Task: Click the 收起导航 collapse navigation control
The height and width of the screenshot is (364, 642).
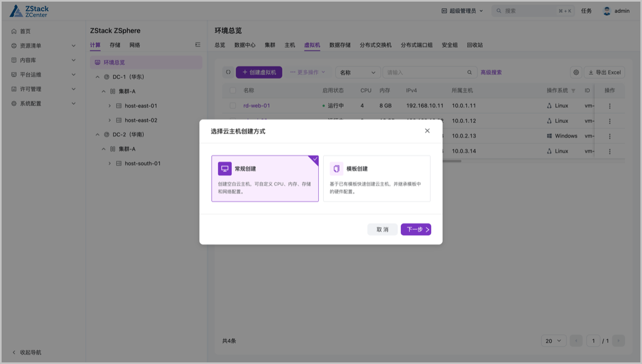Action: [27, 353]
